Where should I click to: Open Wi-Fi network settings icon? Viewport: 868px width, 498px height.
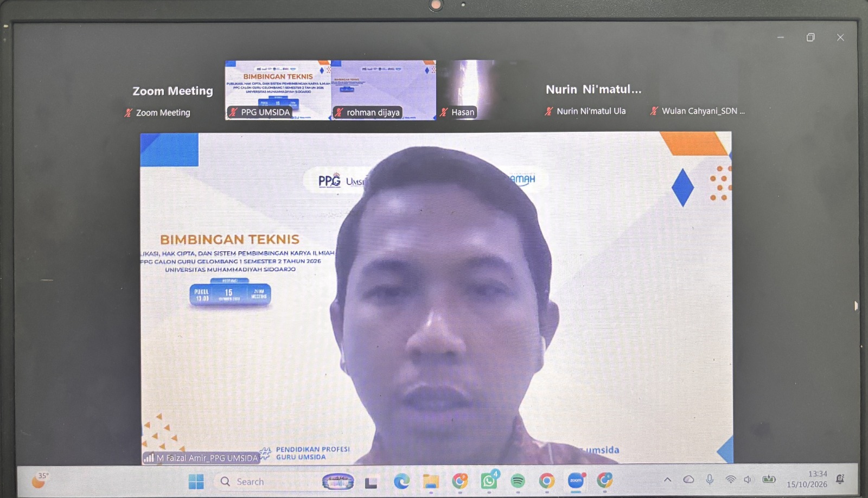(731, 480)
